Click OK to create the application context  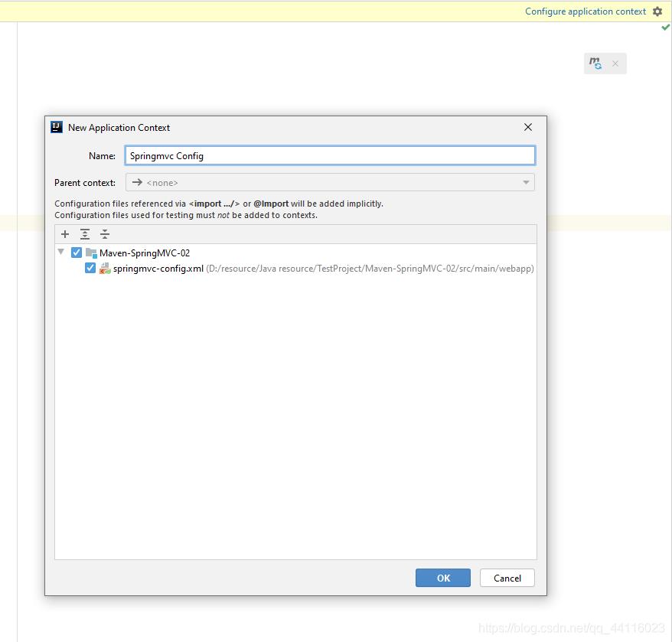tap(443, 578)
